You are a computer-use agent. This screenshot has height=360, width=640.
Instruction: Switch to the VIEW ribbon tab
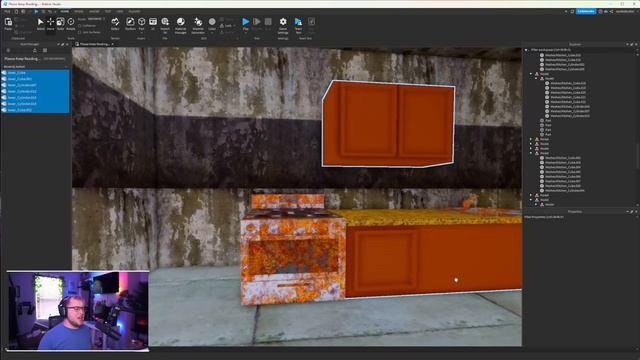pos(120,11)
